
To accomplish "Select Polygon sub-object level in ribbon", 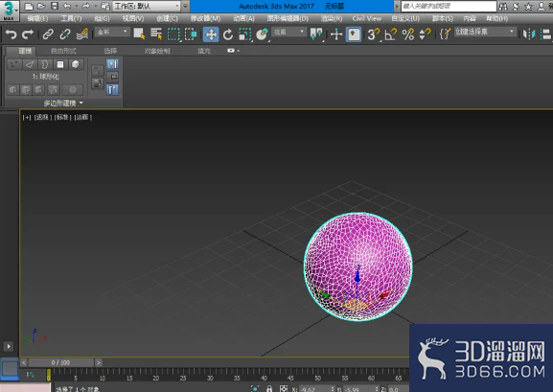I will 60,64.
